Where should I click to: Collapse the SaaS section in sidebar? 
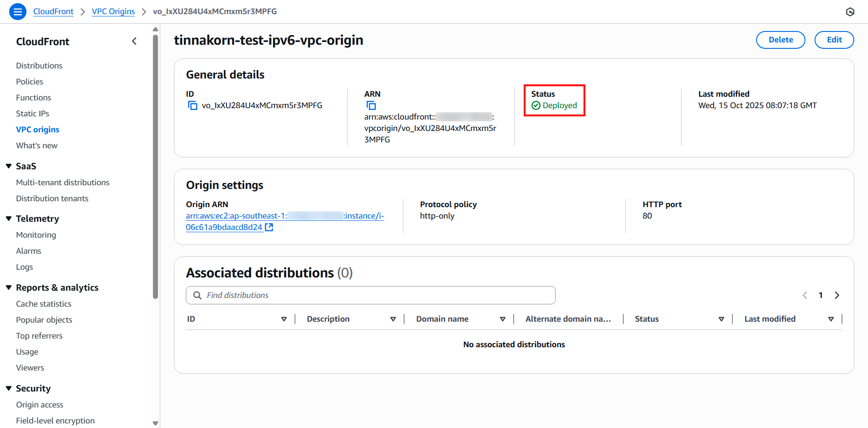point(9,166)
